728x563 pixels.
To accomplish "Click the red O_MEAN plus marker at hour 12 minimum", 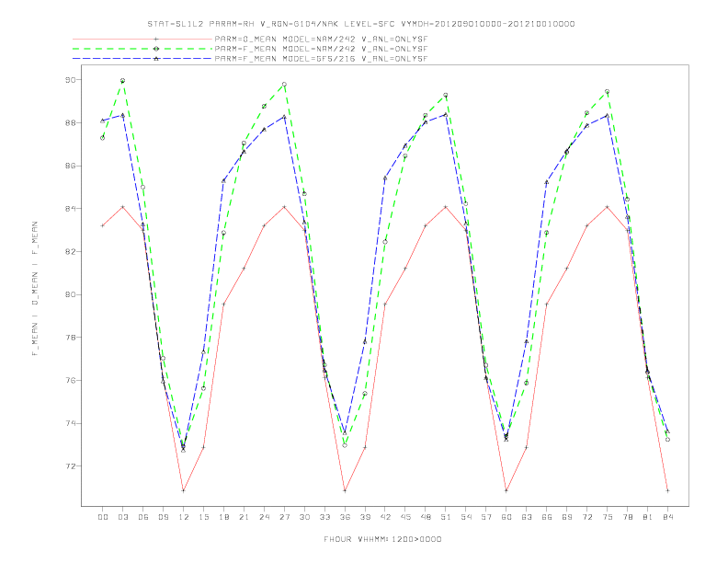I will pos(184,490).
